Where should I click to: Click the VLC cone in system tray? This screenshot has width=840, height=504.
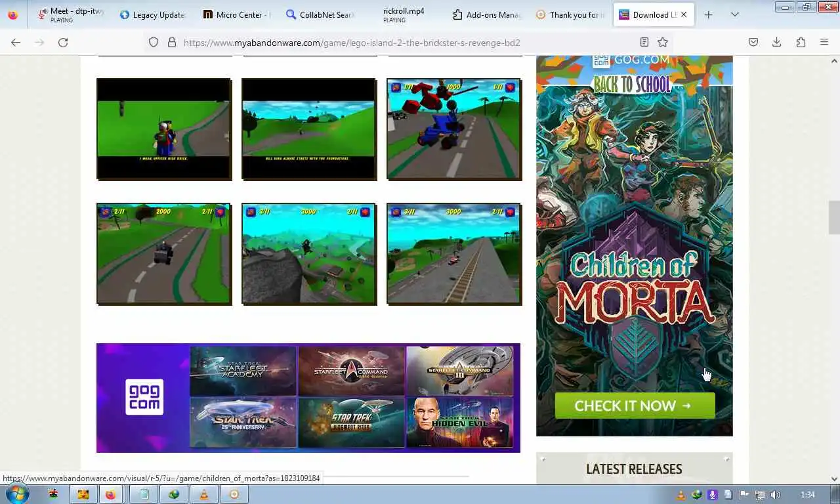coord(681,495)
